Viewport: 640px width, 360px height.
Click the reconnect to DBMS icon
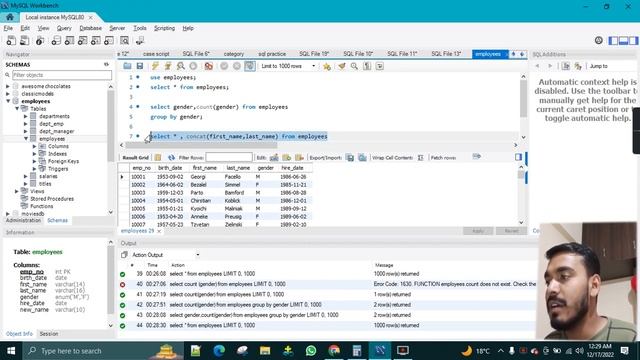140,40
